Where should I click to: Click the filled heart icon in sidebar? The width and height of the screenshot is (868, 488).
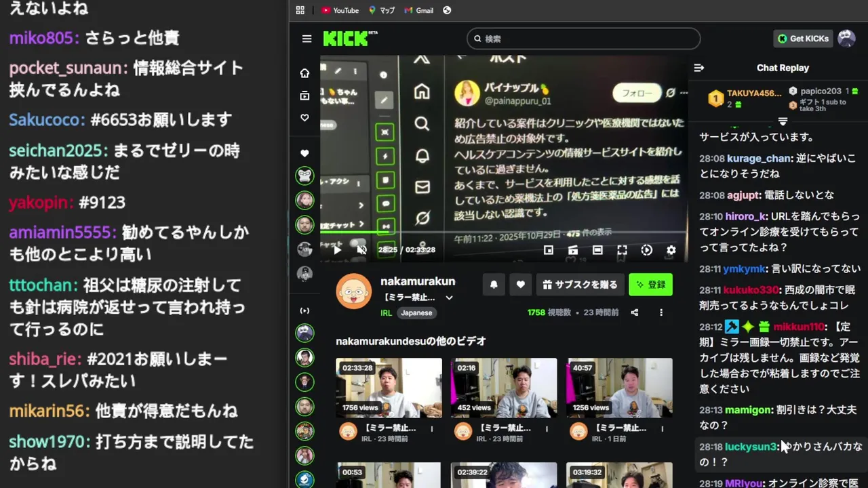[304, 154]
